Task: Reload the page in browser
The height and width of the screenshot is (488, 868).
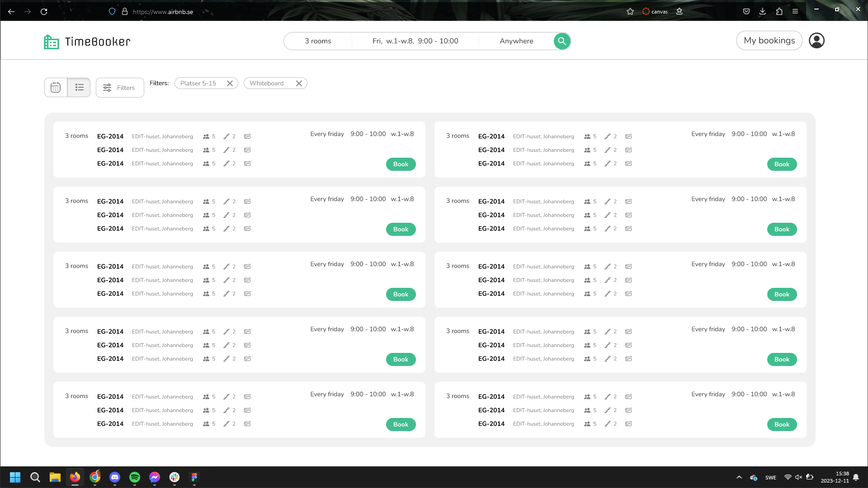Action: [x=44, y=12]
